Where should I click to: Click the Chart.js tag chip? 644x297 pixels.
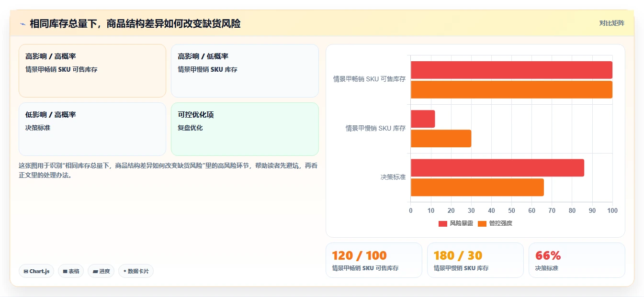tap(36, 271)
